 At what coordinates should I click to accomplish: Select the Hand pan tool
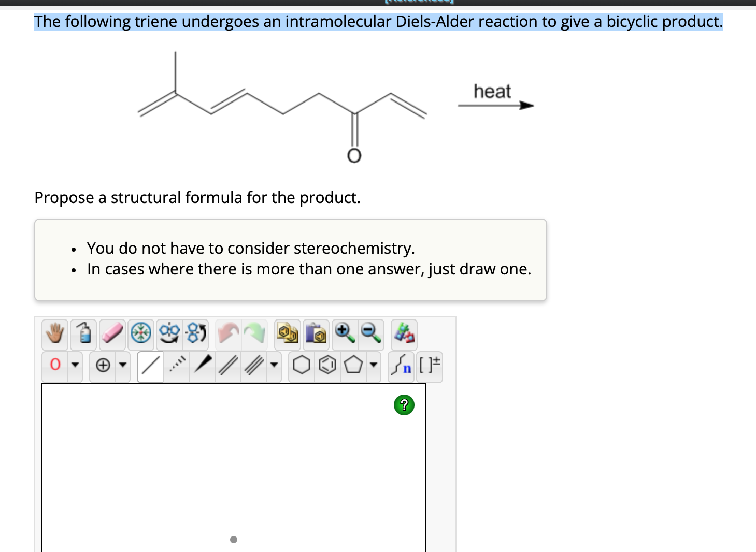coord(55,334)
